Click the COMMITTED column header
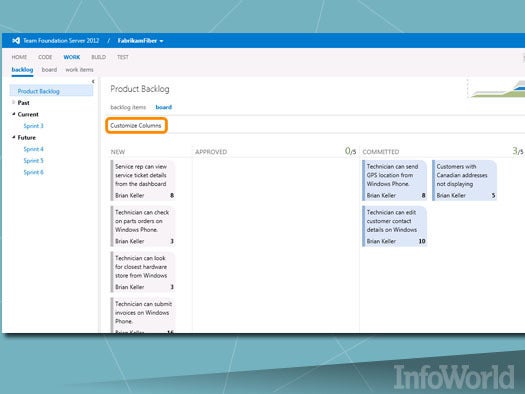525x394 pixels. pos(381,152)
